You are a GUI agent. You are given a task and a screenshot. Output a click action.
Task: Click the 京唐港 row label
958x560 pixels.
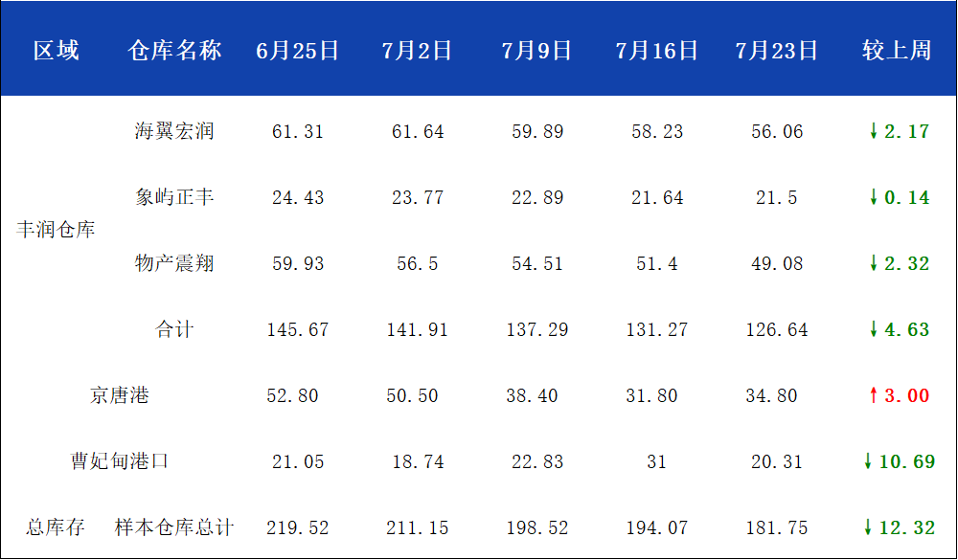click(x=120, y=395)
